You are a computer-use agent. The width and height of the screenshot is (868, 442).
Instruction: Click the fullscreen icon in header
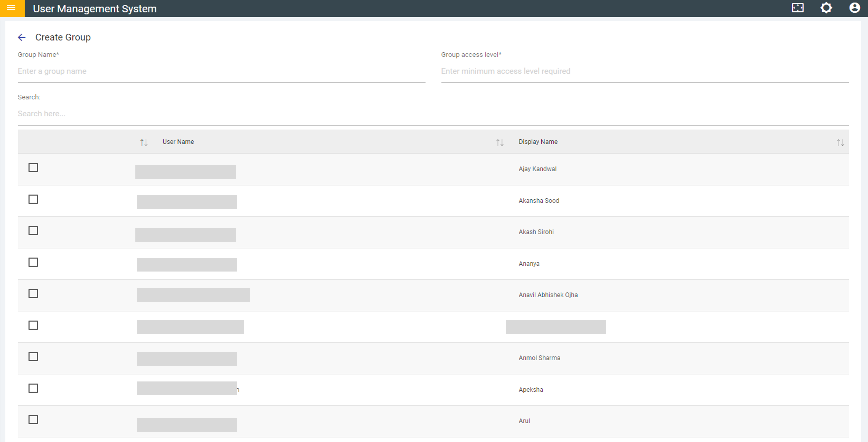click(x=797, y=8)
